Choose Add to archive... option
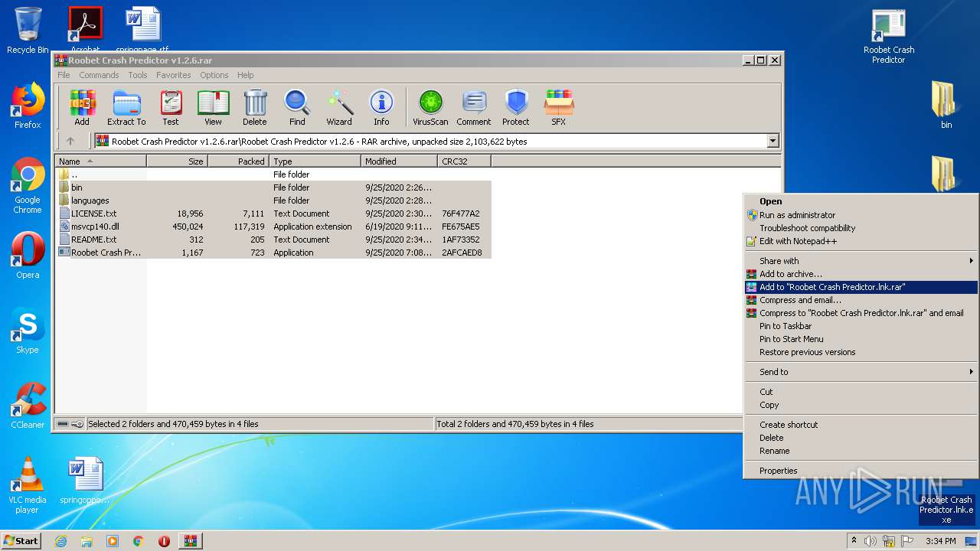Image resolution: width=980 pixels, height=551 pixels. click(x=861, y=274)
